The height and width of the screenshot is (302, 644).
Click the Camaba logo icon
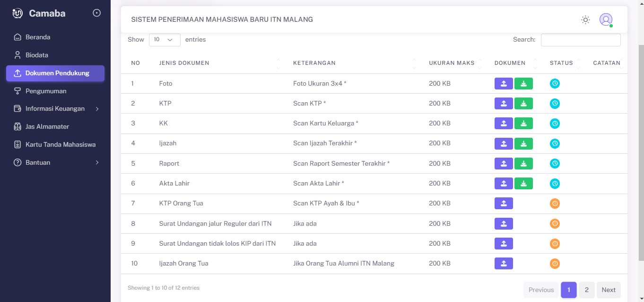[x=17, y=13]
